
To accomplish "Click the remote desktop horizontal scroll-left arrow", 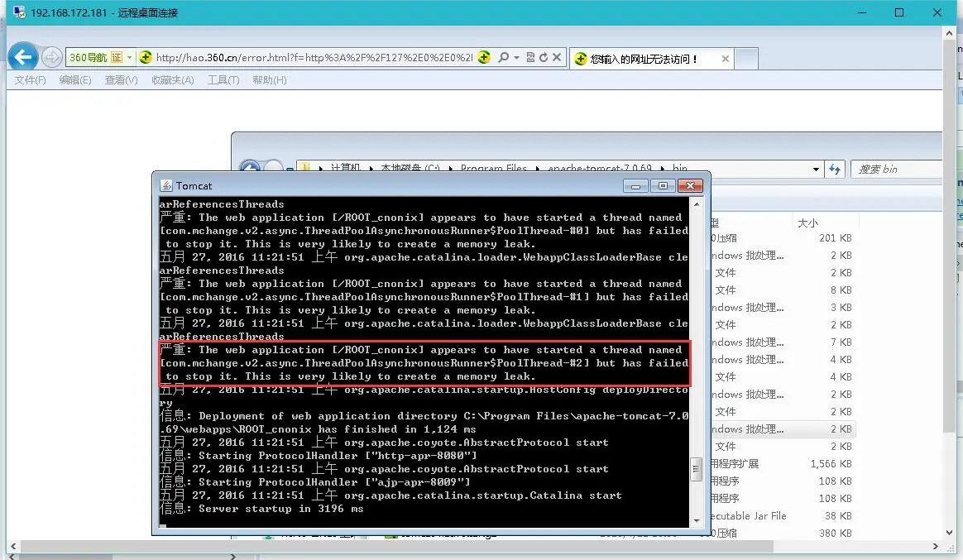I will [13, 547].
